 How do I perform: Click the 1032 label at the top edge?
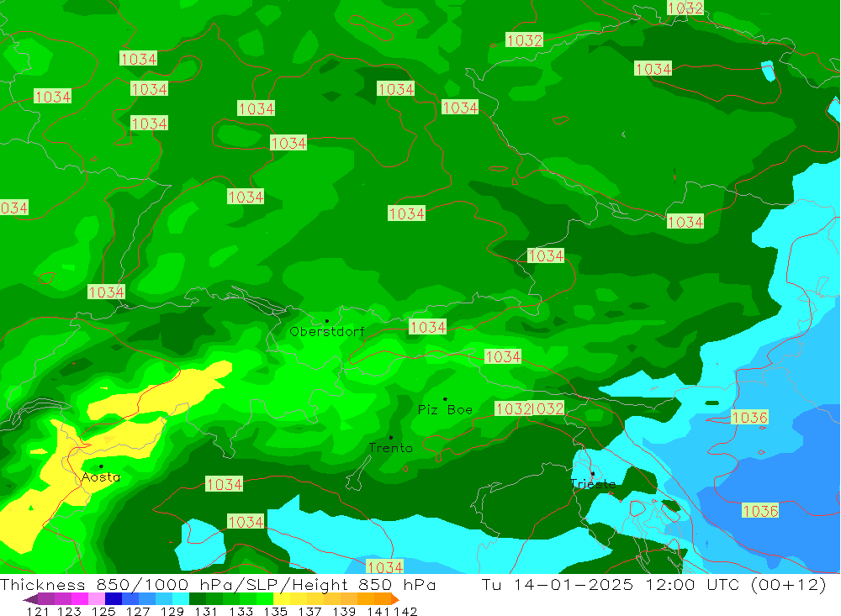coord(685,8)
